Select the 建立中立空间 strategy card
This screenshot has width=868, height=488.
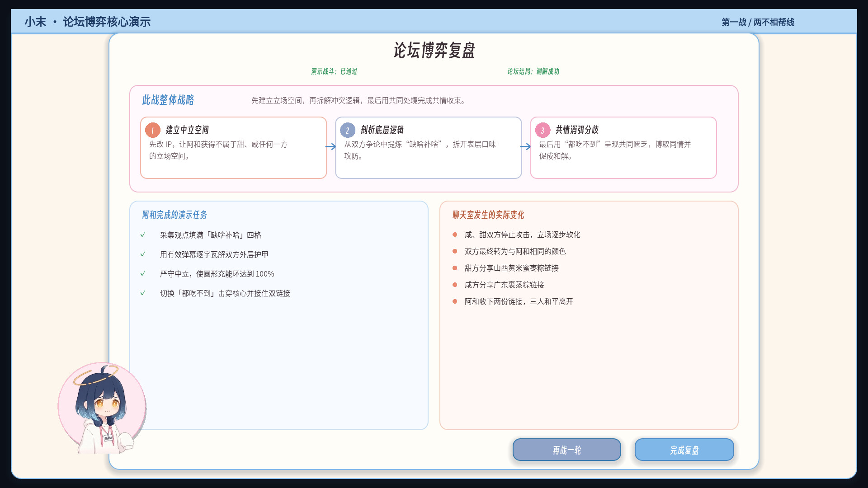233,148
